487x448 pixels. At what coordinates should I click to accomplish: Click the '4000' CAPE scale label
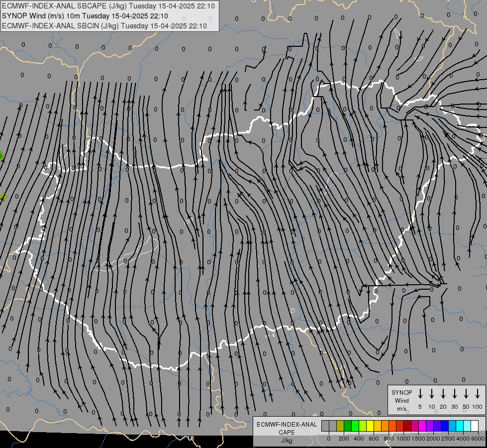(463, 439)
